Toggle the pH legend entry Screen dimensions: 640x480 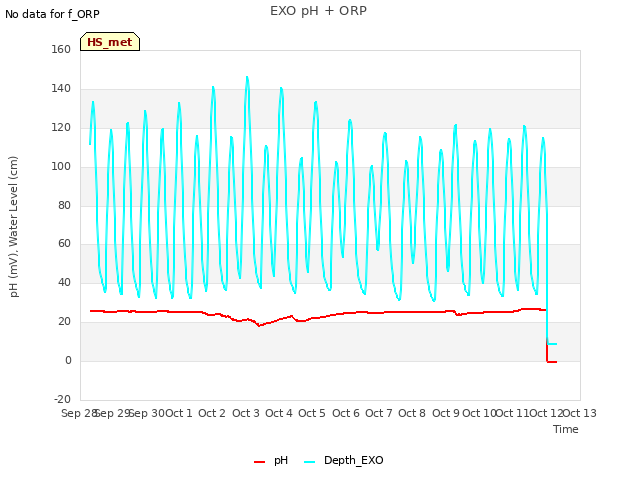[271, 460]
